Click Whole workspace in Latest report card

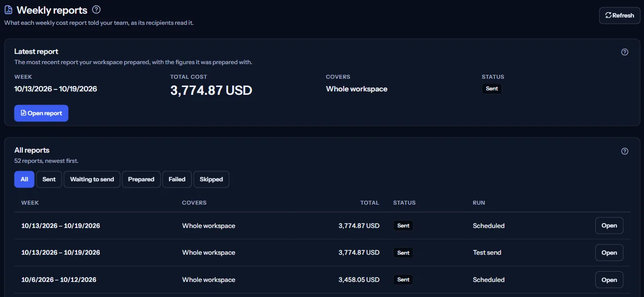point(357,89)
